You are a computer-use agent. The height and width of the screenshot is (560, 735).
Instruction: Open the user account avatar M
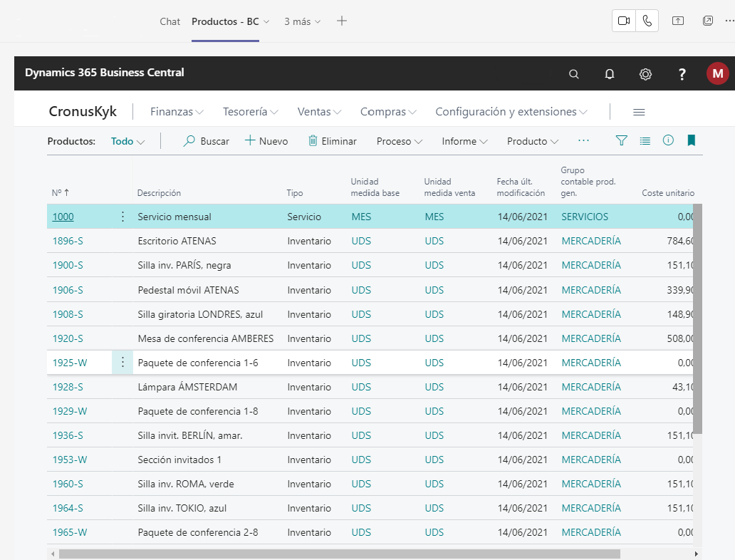(x=718, y=73)
